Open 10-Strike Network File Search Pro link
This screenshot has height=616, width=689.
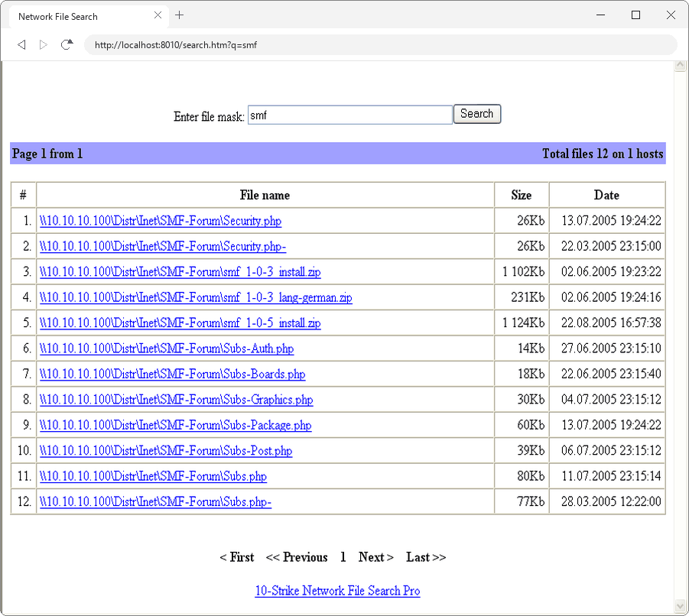[x=337, y=591]
